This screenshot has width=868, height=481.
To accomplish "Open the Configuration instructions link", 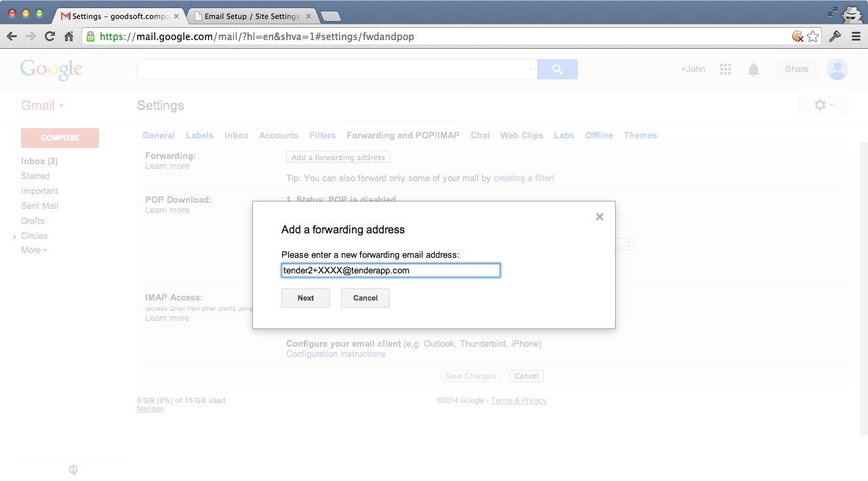I will pyautogui.click(x=336, y=354).
